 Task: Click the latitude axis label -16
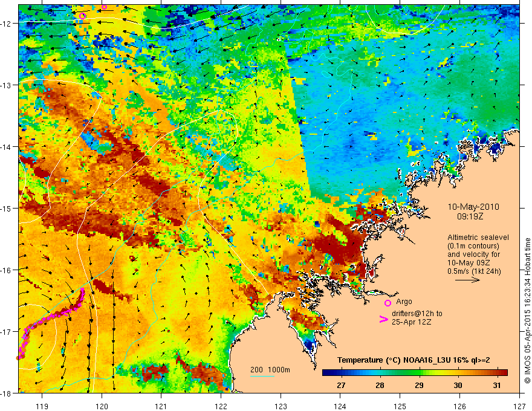pyautogui.click(x=7, y=270)
